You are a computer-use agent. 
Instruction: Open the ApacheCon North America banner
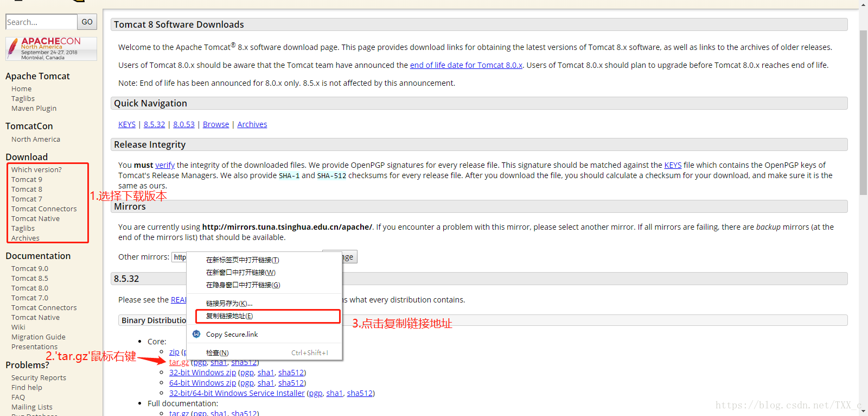(x=52, y=49)
